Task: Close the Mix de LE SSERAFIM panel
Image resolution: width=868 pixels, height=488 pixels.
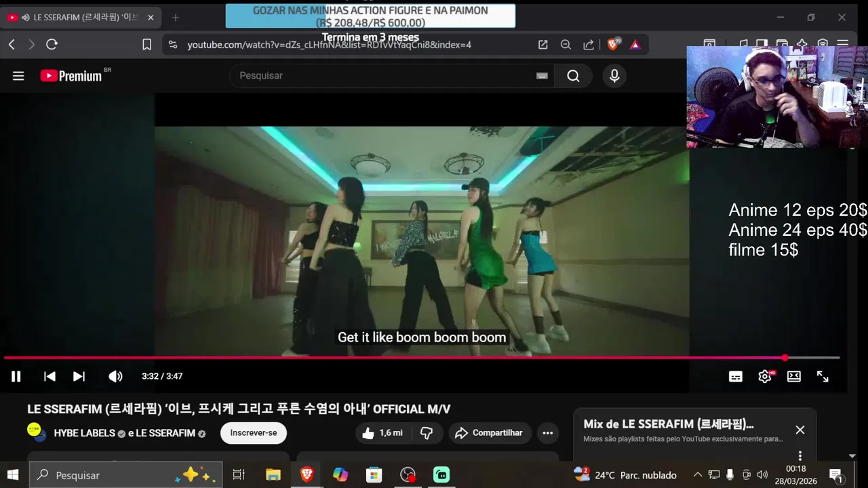Action: tap(800, 430)
